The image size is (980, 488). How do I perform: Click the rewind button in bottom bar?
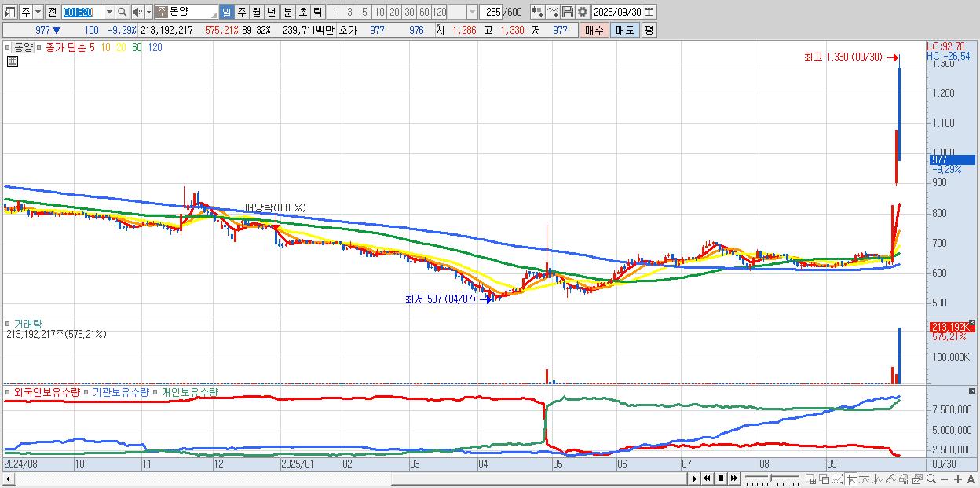pyautogui.click(x=707, y=479)
